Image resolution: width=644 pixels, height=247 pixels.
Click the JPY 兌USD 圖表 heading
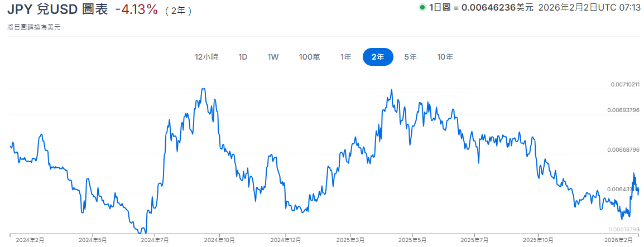click(57, 9)
